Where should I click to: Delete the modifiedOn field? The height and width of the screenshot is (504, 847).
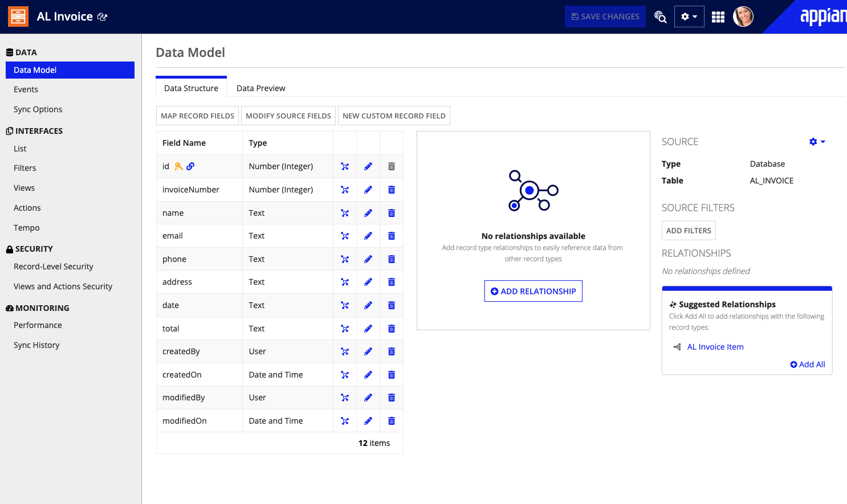tap(392, 421)
